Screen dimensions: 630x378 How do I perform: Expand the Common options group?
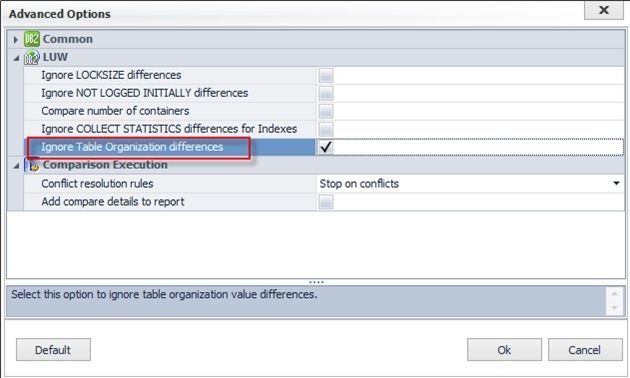(x=15, y=39)
